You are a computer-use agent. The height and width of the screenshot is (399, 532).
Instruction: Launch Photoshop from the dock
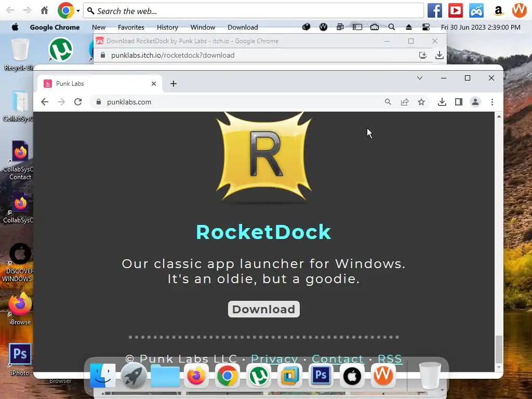(x=321, y=375)
